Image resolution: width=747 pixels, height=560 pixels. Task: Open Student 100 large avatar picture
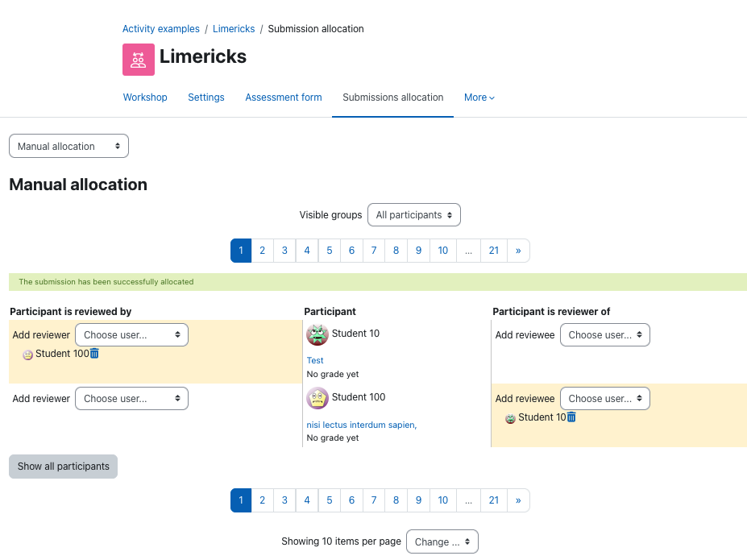tap(317, 398)
